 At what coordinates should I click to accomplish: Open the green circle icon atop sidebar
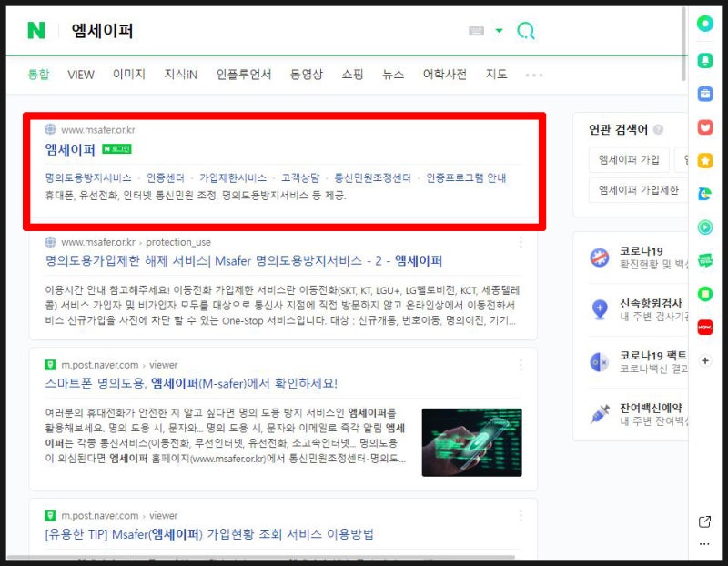(x=704, y=24)
